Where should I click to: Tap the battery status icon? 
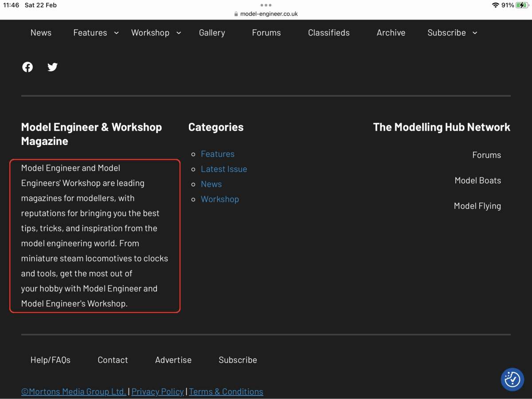tap(521, 5)
